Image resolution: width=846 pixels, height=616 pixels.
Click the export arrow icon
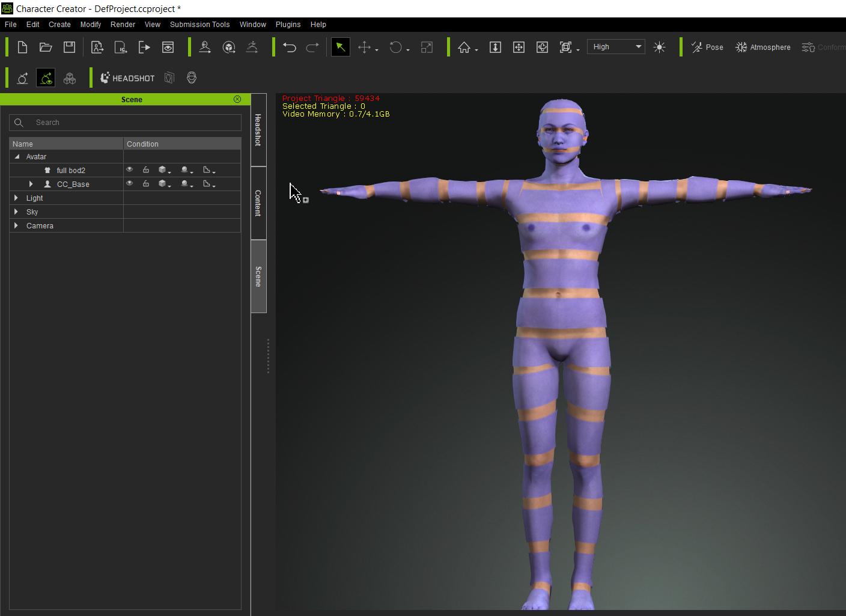(x=144, y=47)
